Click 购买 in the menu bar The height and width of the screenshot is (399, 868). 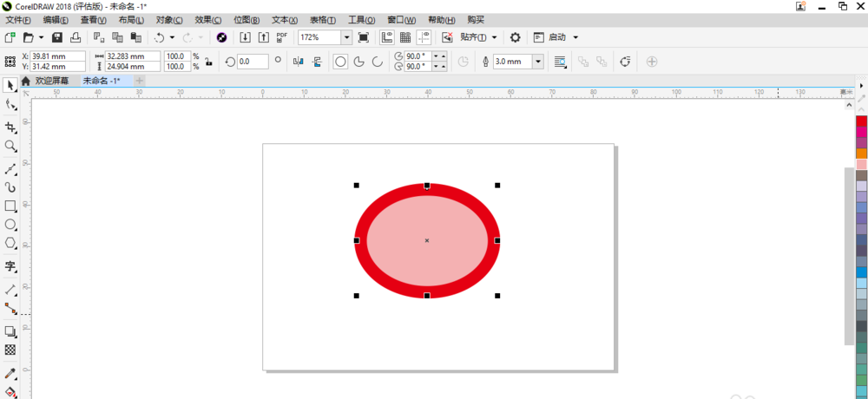click(x=476, y=20)
